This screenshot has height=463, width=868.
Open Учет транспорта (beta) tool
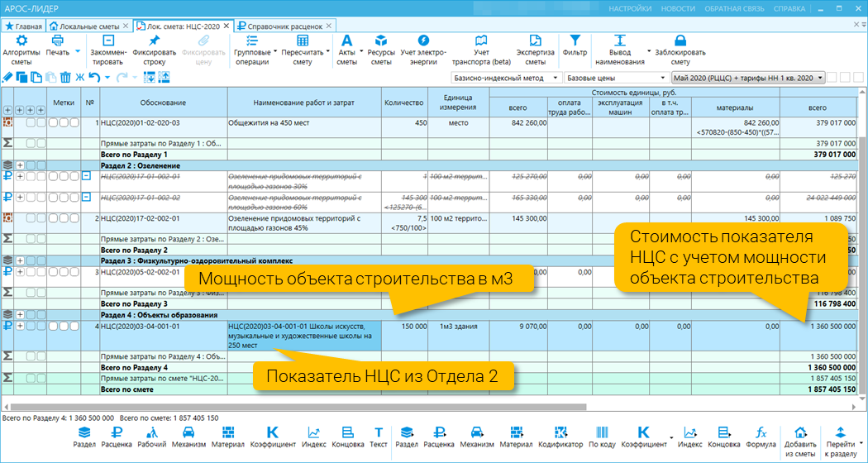click(481, 50)
